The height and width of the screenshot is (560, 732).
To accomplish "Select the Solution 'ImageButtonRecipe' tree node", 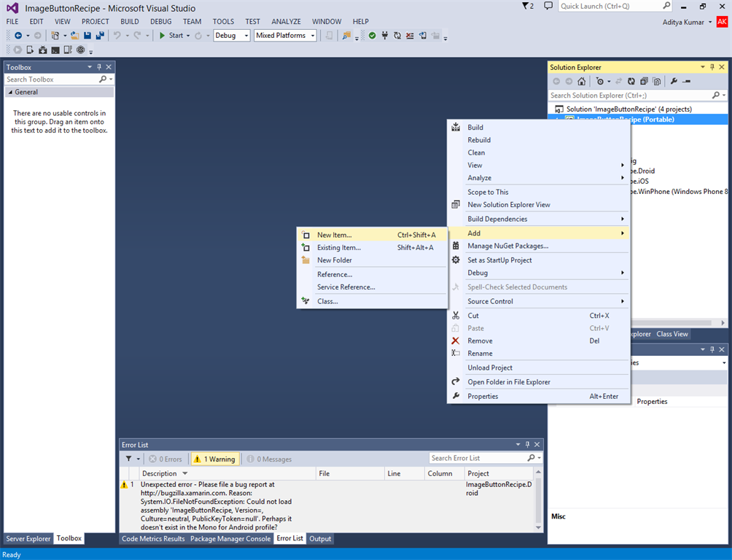I will [x=628, y=109].
